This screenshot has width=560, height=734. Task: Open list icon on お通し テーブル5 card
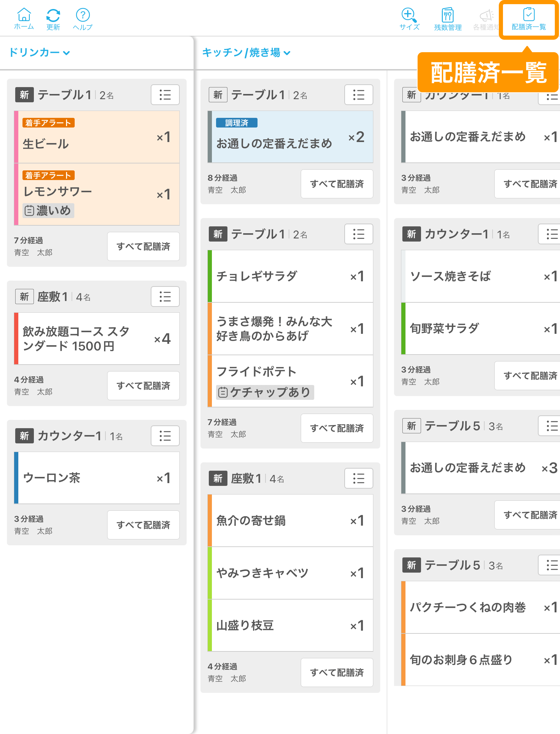550,426
